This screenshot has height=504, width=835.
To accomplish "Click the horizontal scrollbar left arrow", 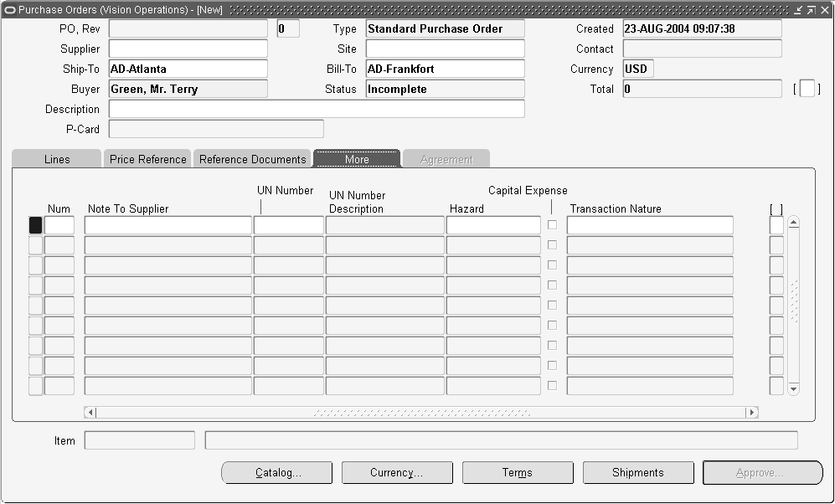I will point(90,413).
